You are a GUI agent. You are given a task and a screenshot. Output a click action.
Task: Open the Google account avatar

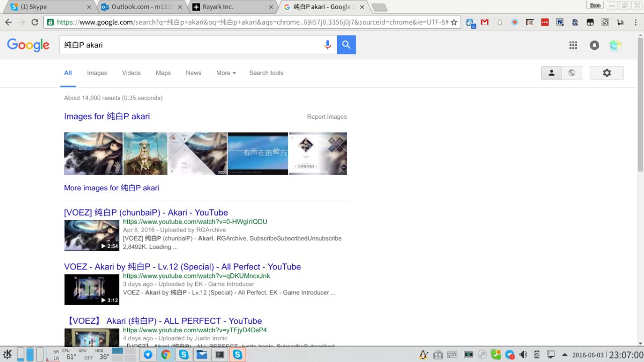tap(615, 45)
